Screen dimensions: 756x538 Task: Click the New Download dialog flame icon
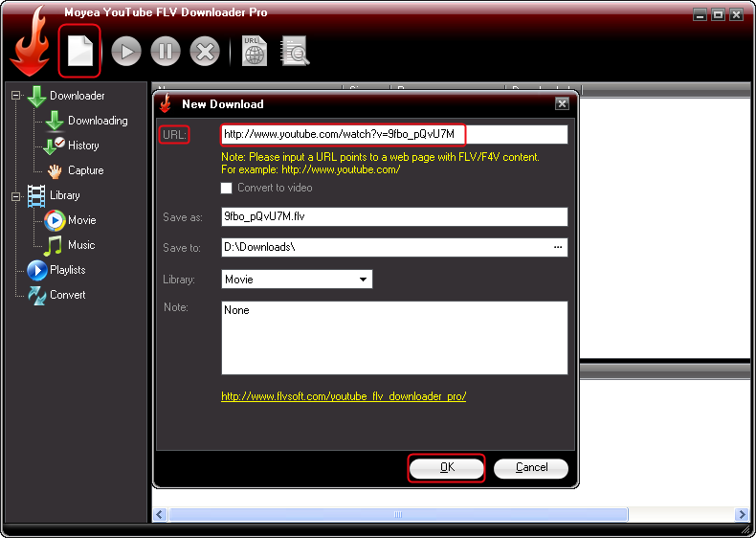coord(166,103)
